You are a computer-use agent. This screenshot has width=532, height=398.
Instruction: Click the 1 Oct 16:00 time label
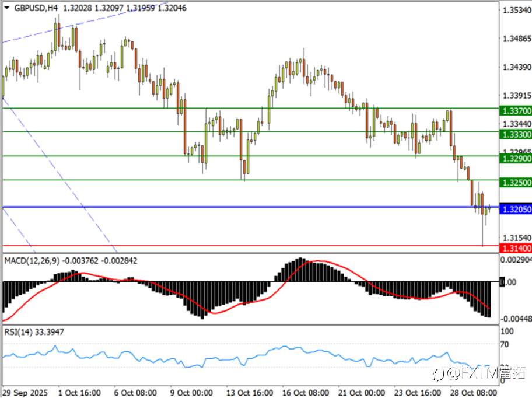pos(79,393)
